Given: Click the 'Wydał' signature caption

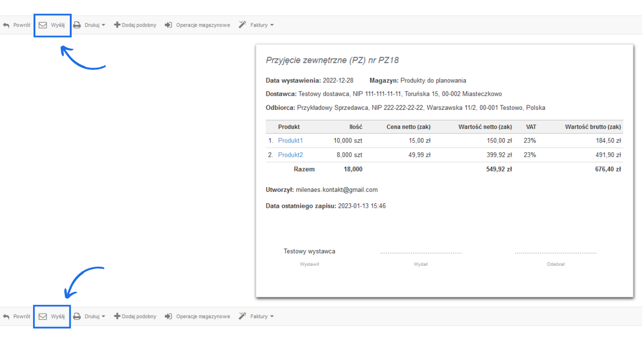Looking at the screenshot, I should coord(421,264).
